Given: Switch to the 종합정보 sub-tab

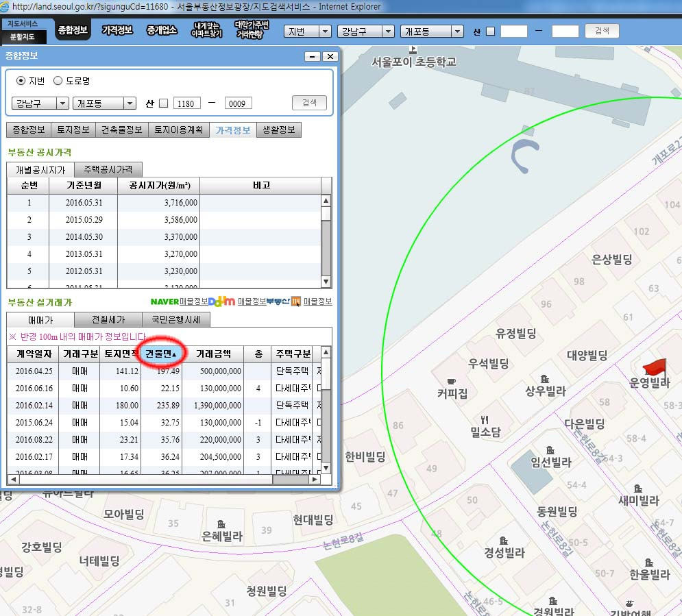Looking at the screenshot, I should pos(29,130).
